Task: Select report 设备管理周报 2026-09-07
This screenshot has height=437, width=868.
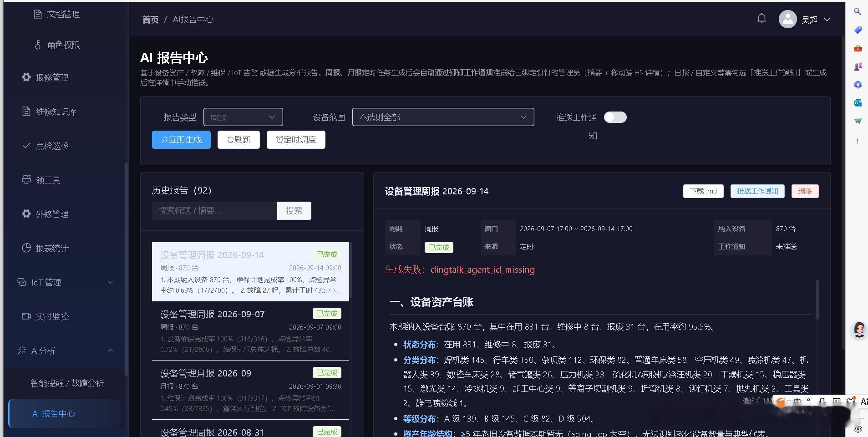Action: pos(250,331)
